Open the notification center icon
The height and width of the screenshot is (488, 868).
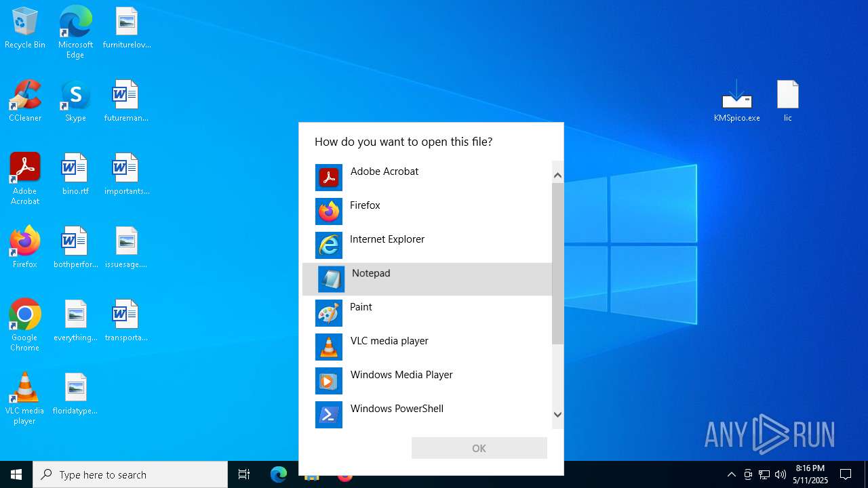coord(846,474)
